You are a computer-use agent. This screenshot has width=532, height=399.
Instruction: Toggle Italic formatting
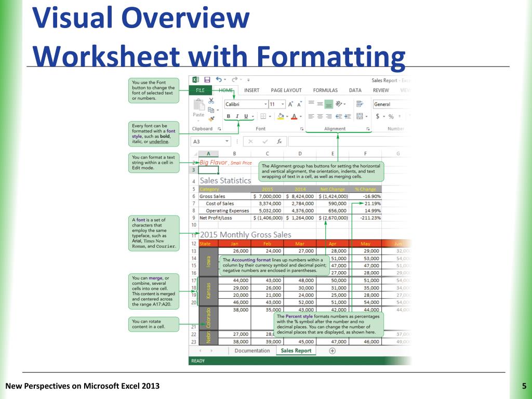coord(237,116)
